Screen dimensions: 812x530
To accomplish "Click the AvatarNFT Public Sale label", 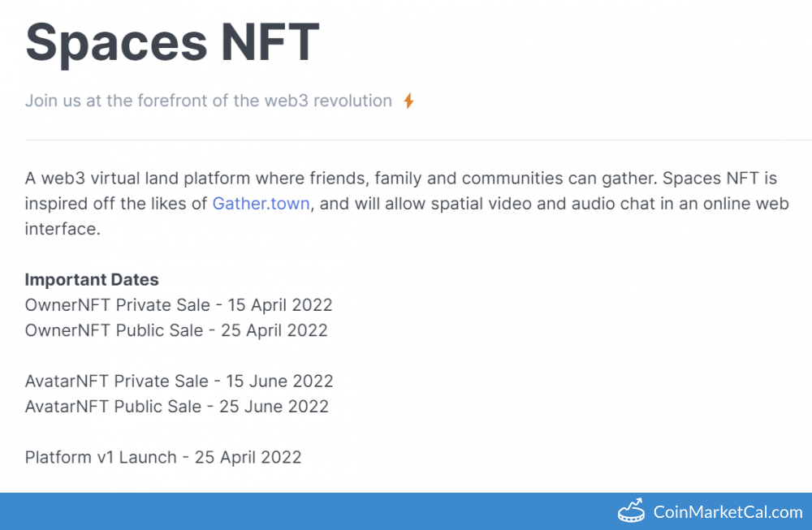I will click(x=114, y=406).
